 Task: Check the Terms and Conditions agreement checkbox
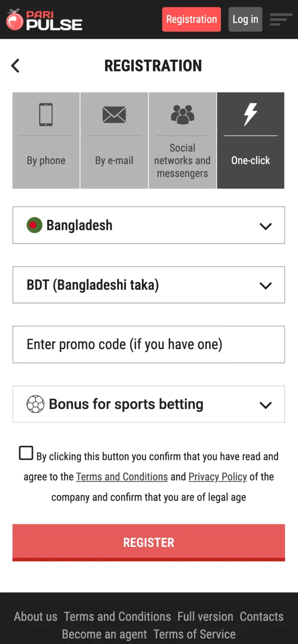(x=26, y=453)
